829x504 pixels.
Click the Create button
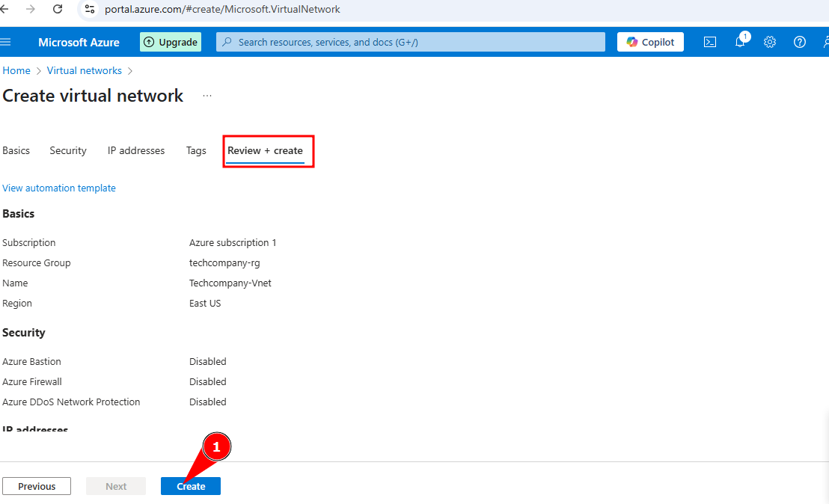[x=191, y=486]
